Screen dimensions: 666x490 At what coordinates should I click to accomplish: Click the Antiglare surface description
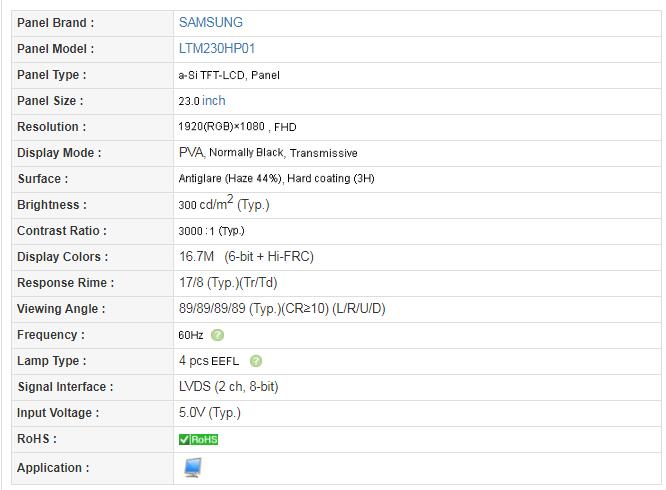coord(229,179)
